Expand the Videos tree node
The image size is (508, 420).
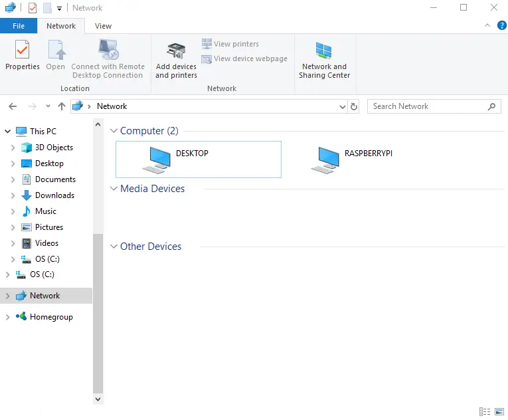point(13,243)
